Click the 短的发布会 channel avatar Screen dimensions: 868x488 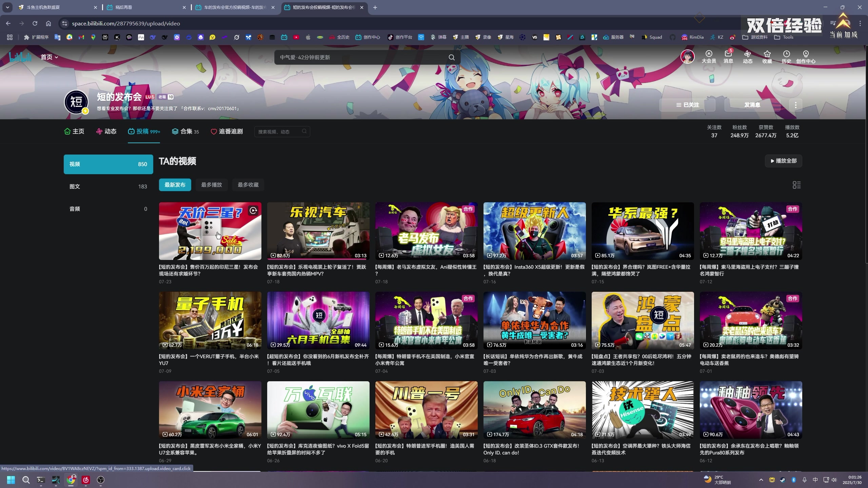point(76,102)
